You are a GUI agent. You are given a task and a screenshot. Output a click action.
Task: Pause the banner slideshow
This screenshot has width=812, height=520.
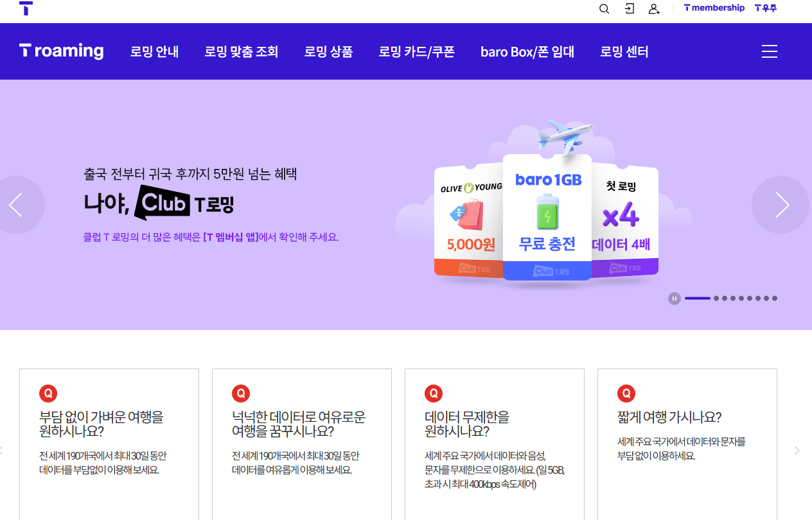click(675, 298)
